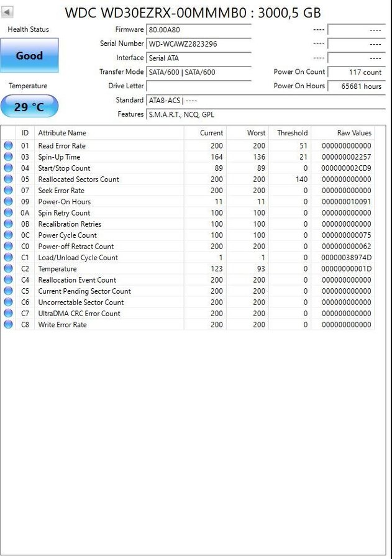Select the Load/Unload Cycle Count attribute name
Image resolution: width=392 pixels, height=559 pixels.
(78, 258)
